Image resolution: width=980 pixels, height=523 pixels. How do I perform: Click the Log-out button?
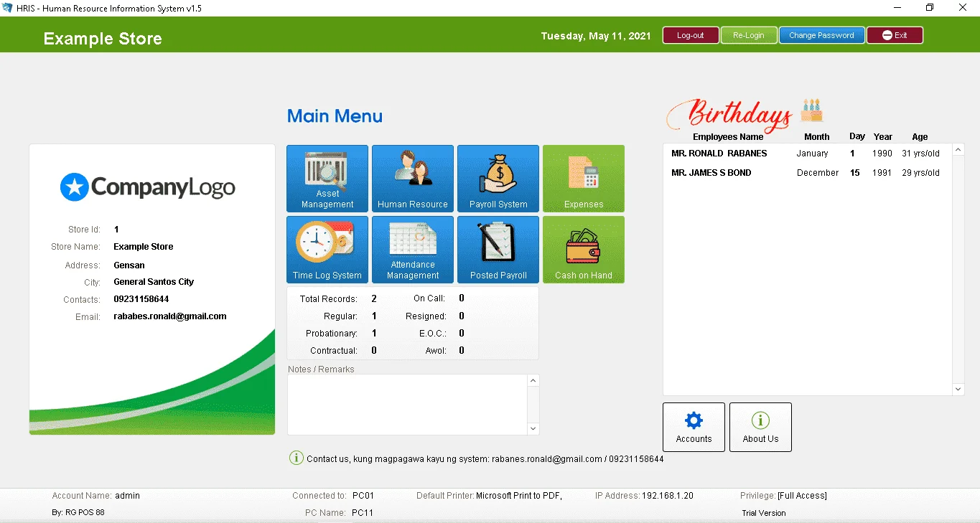pyautogui.click(x=691, y=35)
